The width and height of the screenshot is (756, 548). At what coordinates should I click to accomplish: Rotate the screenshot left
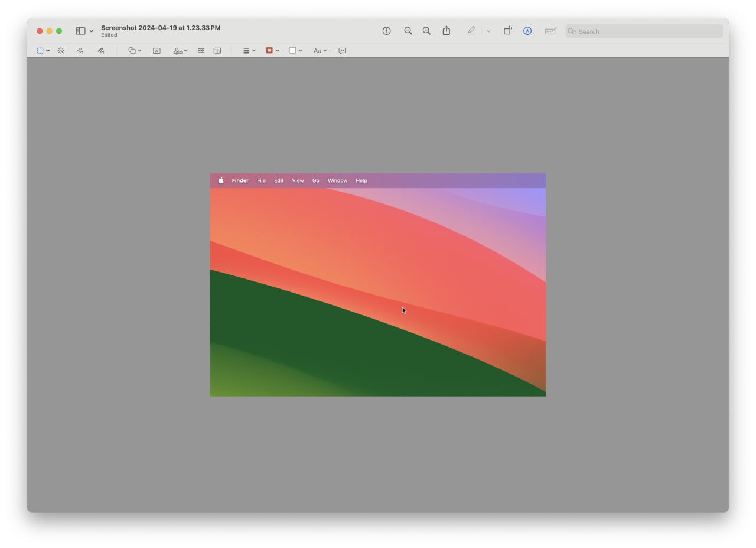point(507,31)
